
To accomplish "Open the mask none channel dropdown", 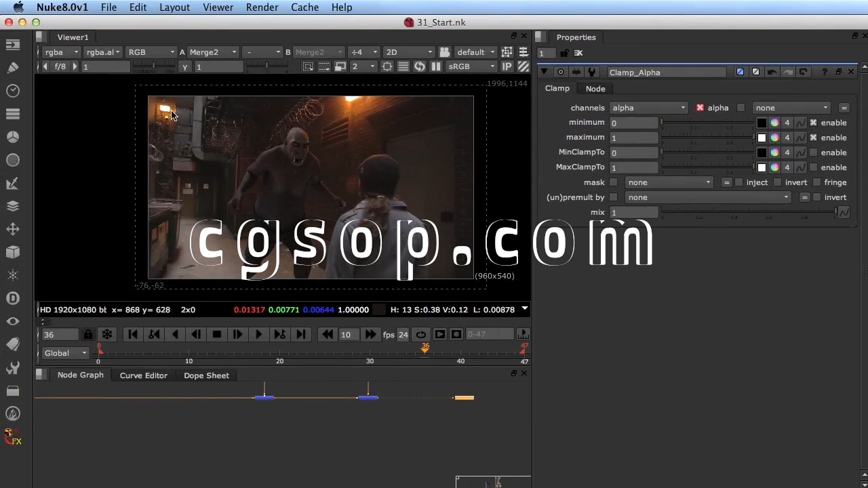I will [669, 182].
